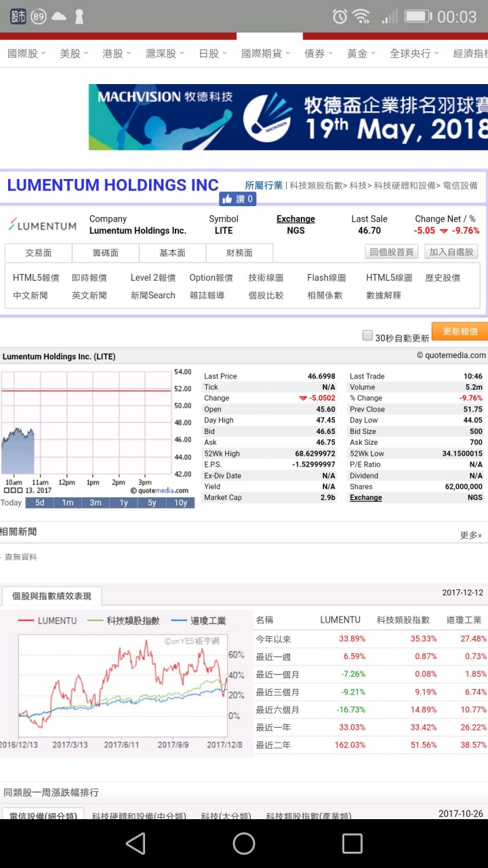Image resolution: width=488 pixels, height=868 pixels.
Task: Click the 回個股首頁 button
Action: [392, 252]
